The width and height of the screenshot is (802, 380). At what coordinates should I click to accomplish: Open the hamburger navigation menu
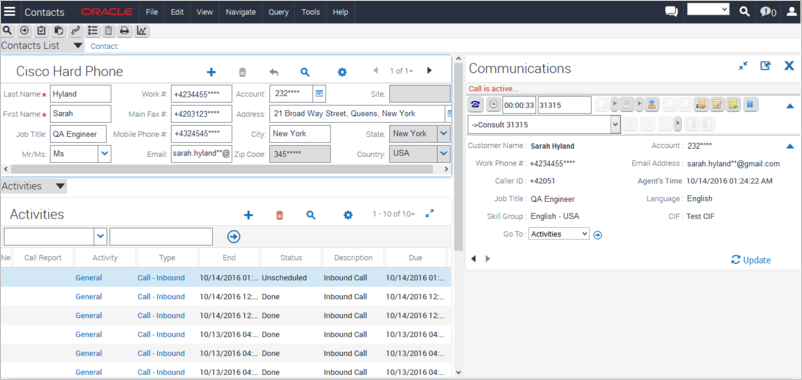tap(10, 12)
